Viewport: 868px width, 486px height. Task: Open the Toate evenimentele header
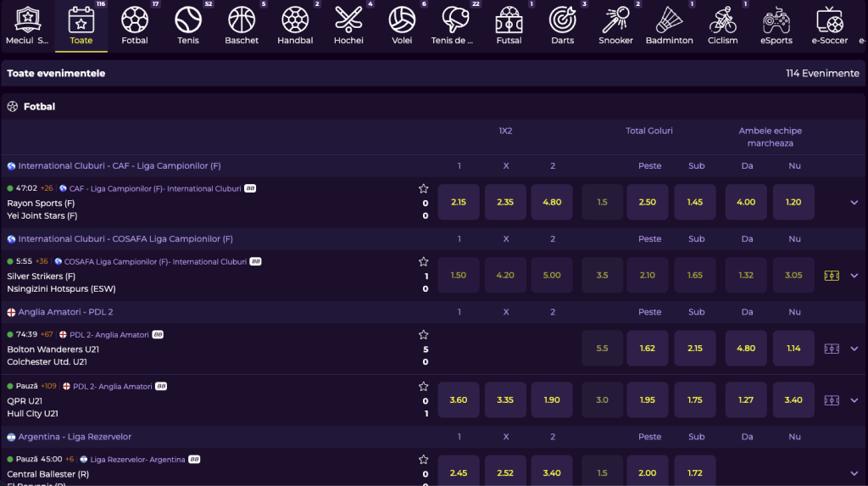(x=56, y=73)
